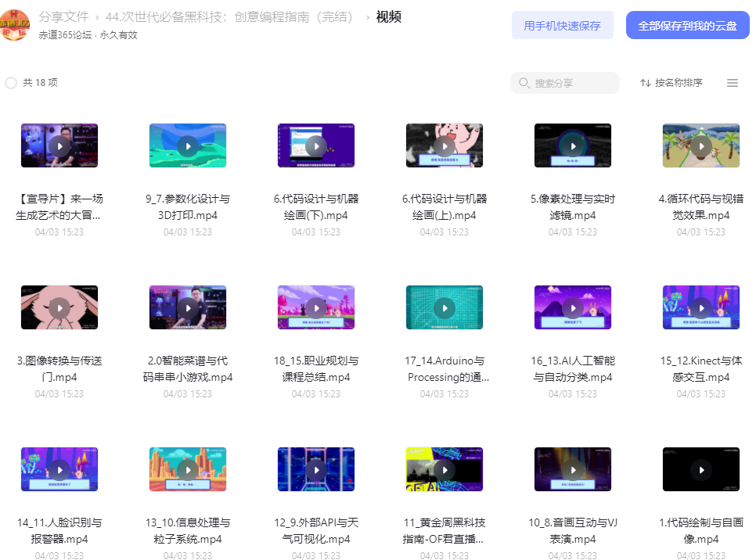Image resolution: width=756 pixels, height=560 pixels.
Task: Click 用手机快速保存 button
Action: (x=562, y=26)
